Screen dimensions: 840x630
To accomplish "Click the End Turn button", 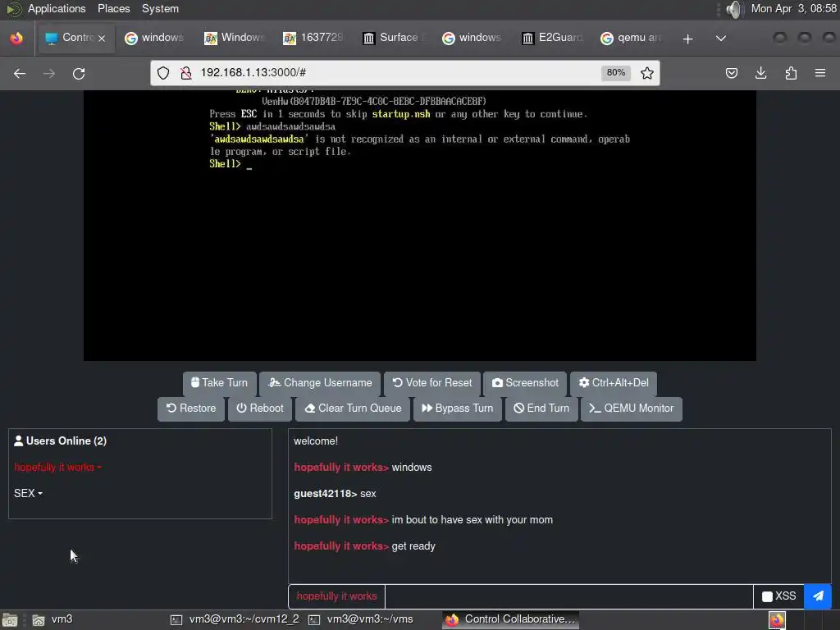I will 541,409.
